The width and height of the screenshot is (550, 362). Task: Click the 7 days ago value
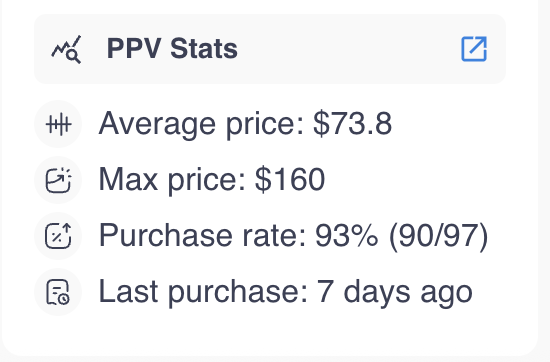(395, 292)
